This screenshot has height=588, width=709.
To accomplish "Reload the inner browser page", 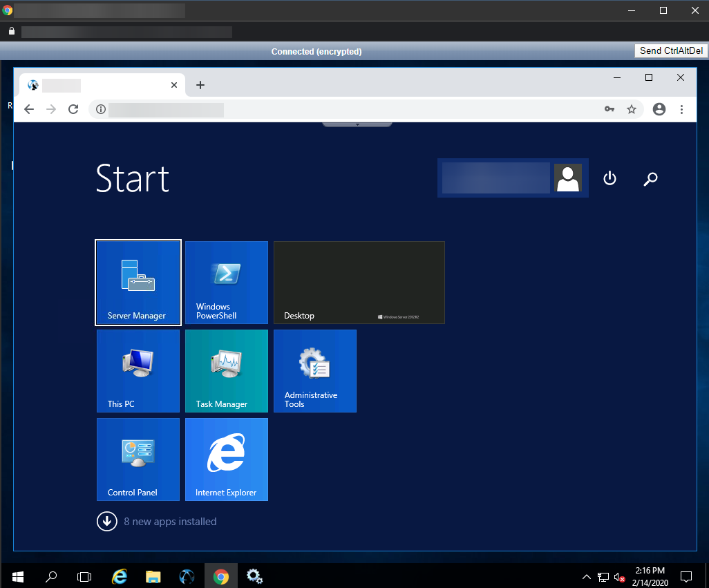I will click(73, 109).
